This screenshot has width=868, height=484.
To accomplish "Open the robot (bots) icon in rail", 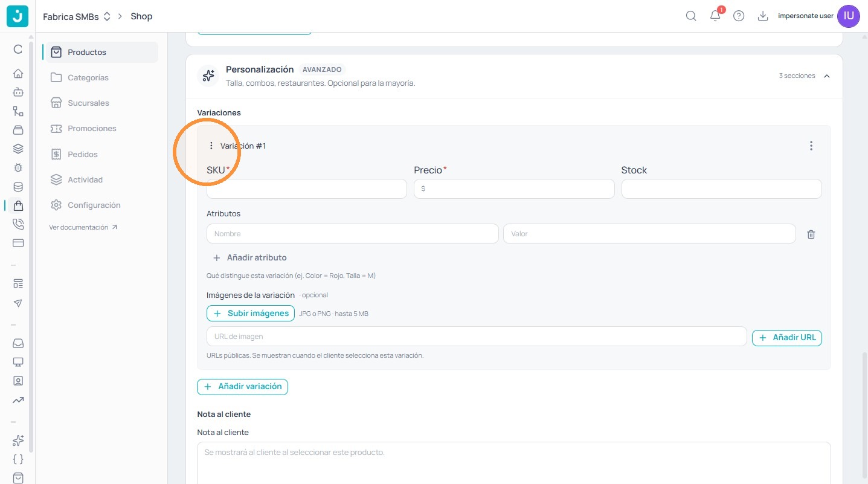I will coord(18,92).
